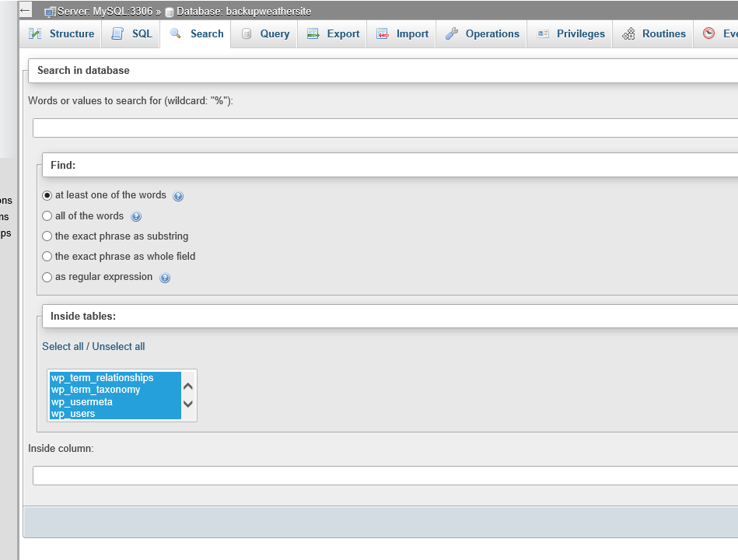Click the 'Inside column' input field
The image size is (738, 560).
click(x=311, y=475)
